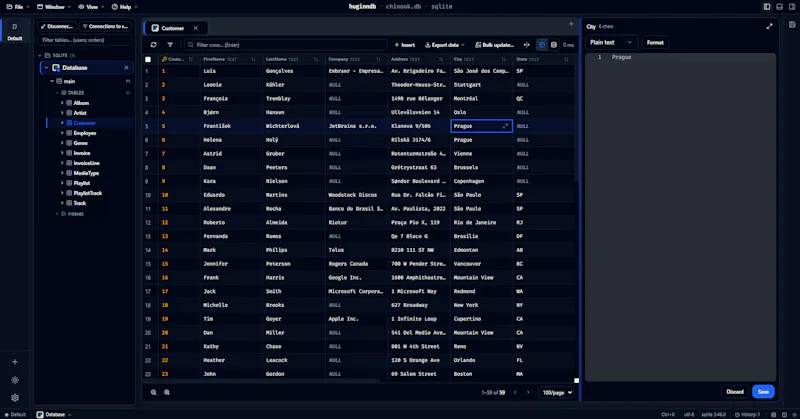Viewport: 800px width, 419px height.
Task: Click the far right panel save icon
Action: click(792, 24)
